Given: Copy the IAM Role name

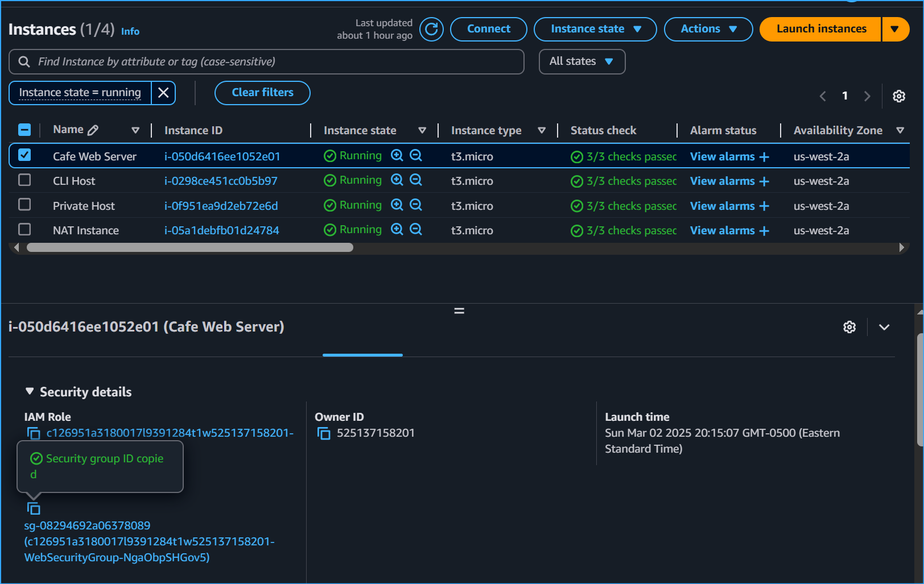Looking at the screenshot, I should click(34, 434).
